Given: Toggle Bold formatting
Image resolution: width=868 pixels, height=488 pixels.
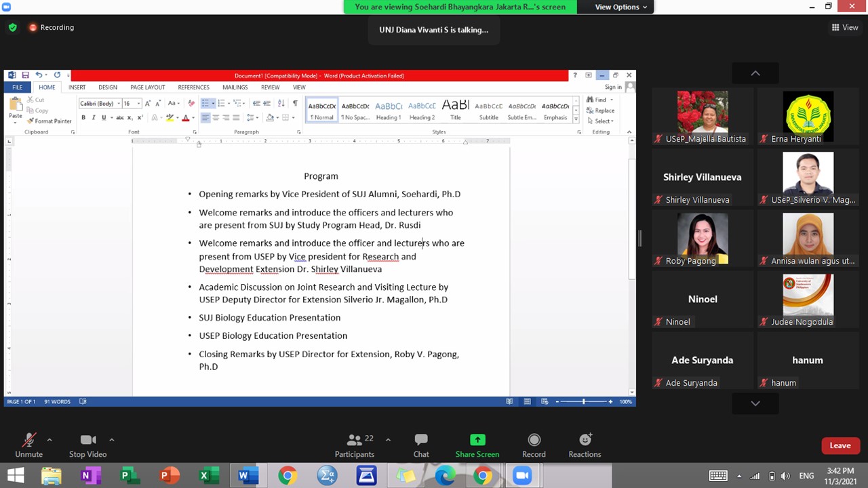Looking at the screenshot, I should click(x=83, y=118).
